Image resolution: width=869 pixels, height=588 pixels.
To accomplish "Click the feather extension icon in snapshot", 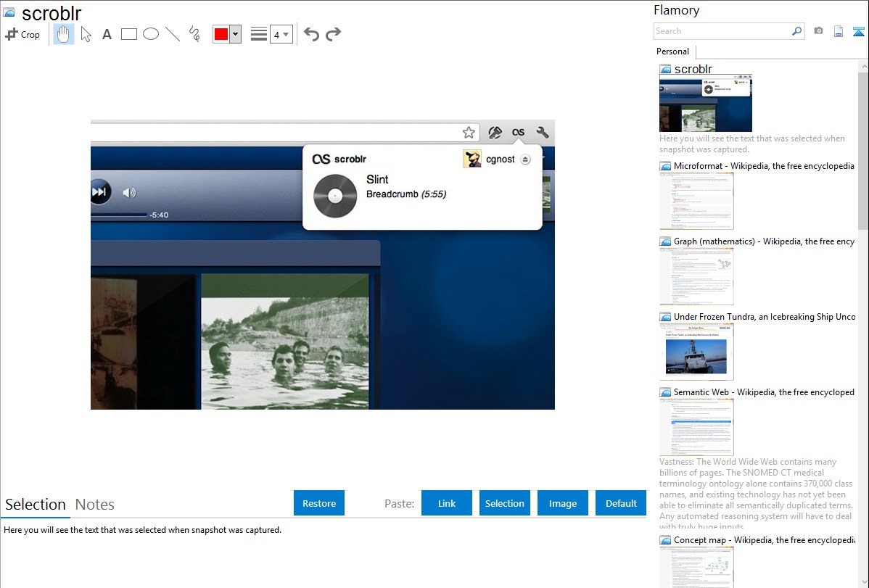I will coord(495,133).
